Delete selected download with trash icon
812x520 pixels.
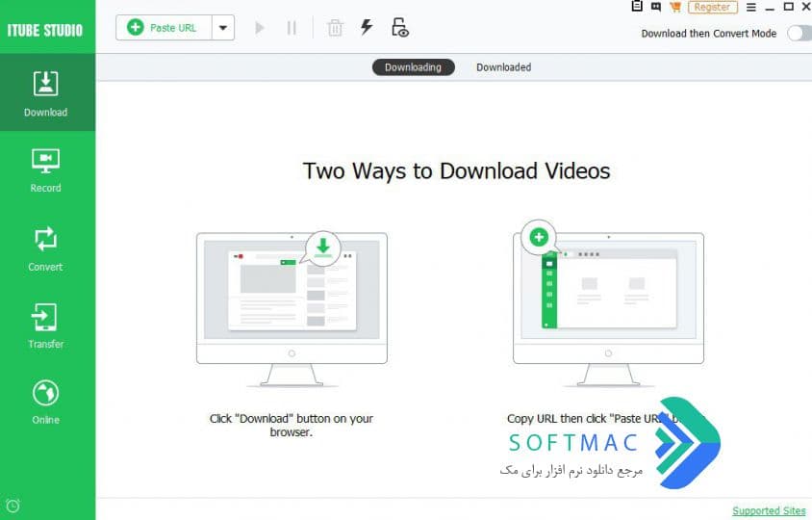(x=335, y=28)
